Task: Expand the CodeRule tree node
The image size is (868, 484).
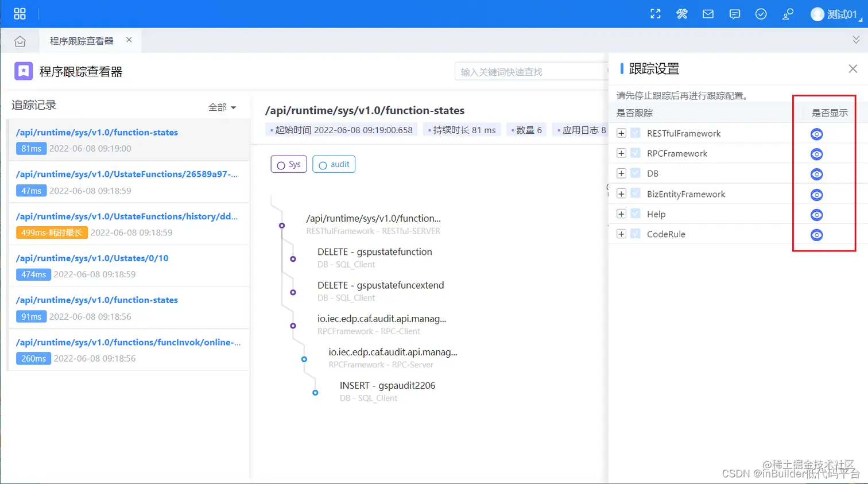Action: point(621,234)
